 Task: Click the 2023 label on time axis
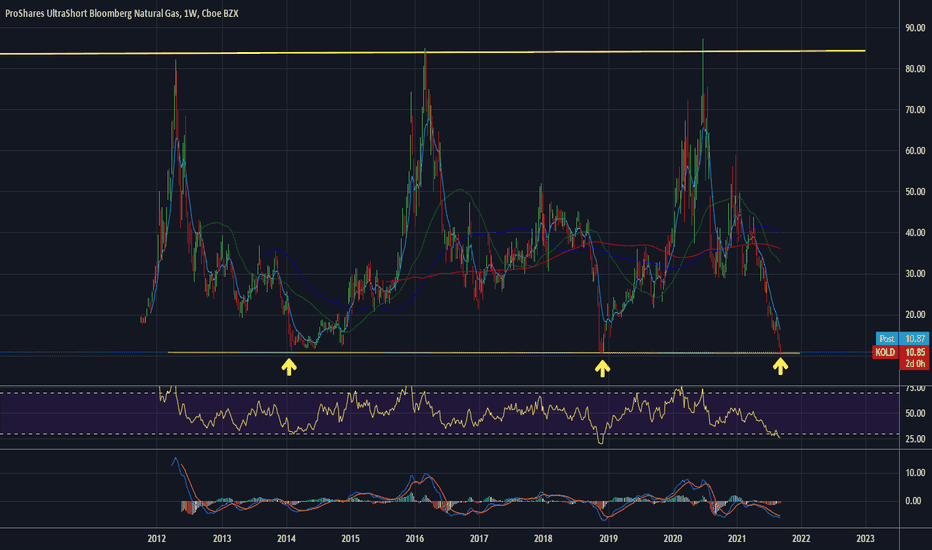[x=865, y=539]
